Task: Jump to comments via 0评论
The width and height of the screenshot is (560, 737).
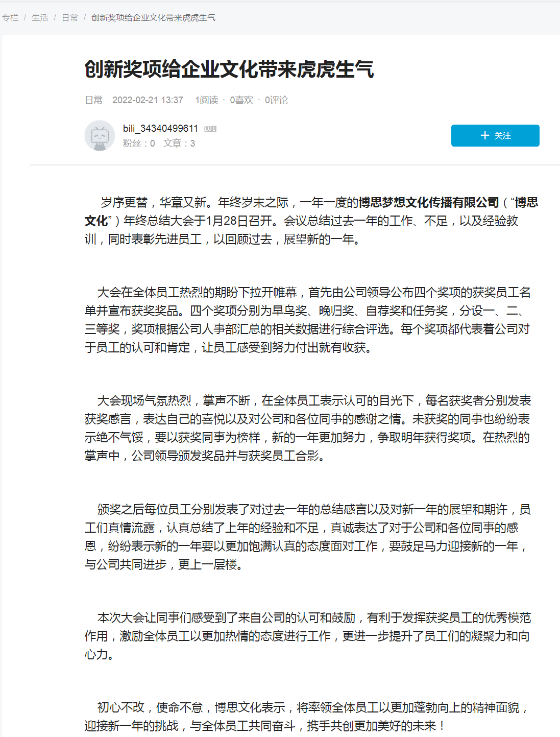Action: click(276, 100)
